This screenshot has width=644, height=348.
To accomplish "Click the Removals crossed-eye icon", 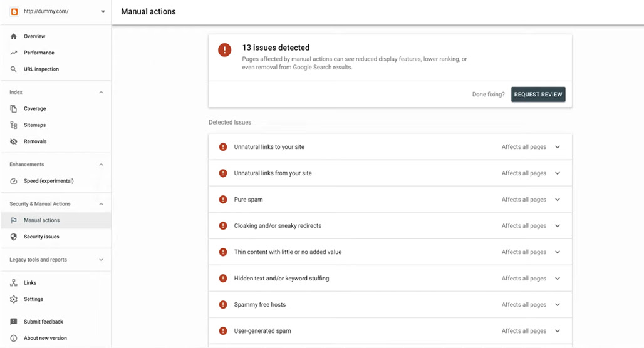I will pyautogui.click(x=14, y=141).
